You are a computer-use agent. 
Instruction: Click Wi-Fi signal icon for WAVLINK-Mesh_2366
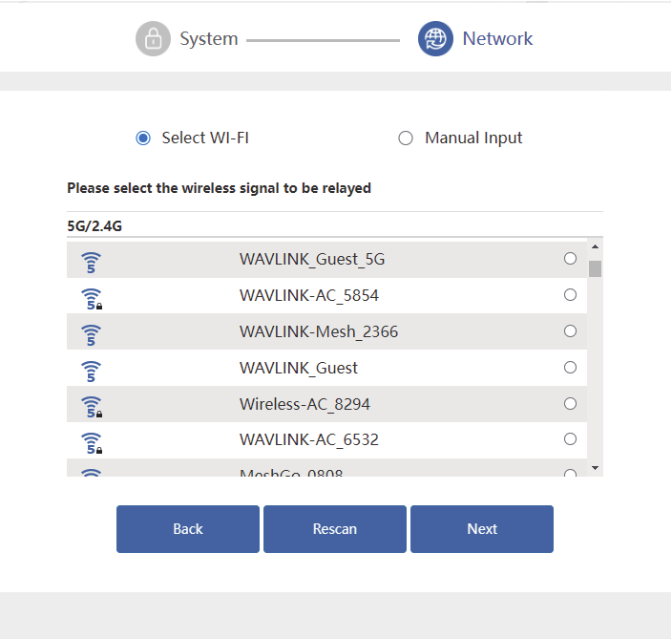(92, 332)
